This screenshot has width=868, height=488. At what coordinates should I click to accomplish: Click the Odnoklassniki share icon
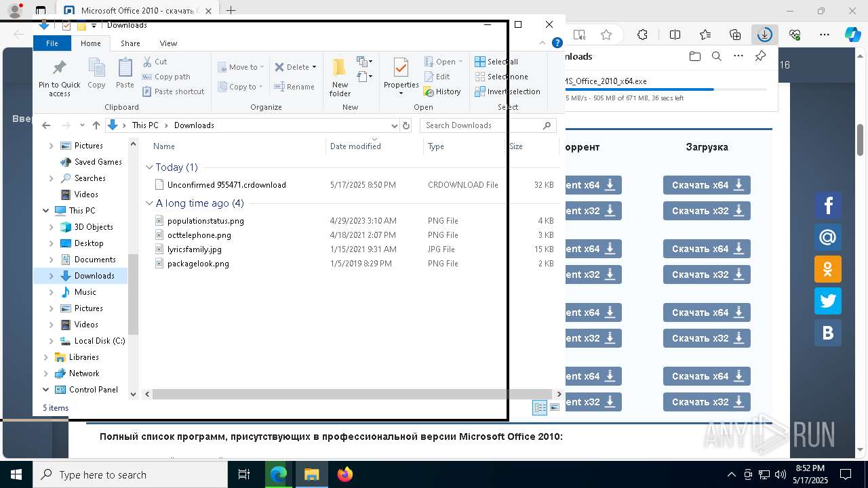coord(827,269)
